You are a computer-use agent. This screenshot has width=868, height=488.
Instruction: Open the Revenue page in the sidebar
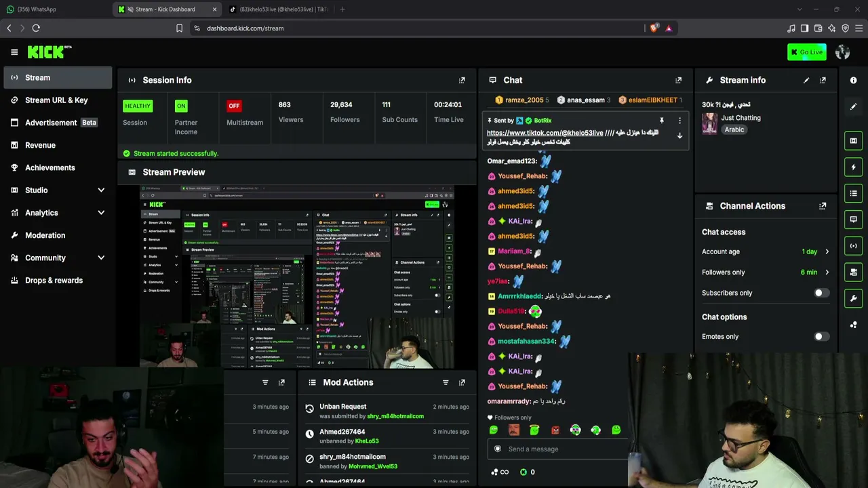(x=58, y=145)
